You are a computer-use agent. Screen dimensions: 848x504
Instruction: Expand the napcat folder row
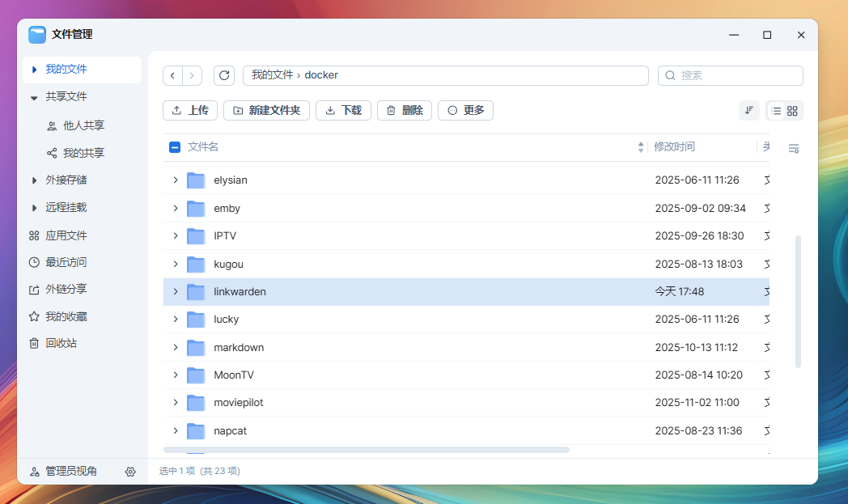pyautogui.click(x=176, y=430)
